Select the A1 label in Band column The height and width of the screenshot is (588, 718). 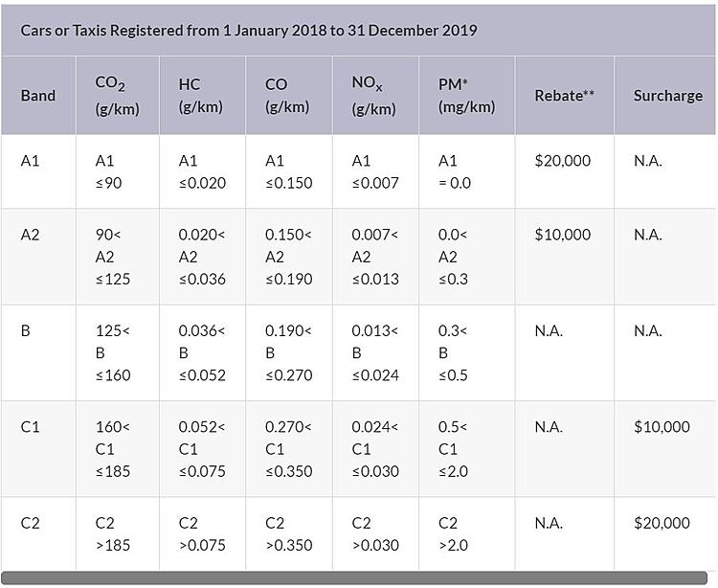pyautogui.click(x=31, y=161)
